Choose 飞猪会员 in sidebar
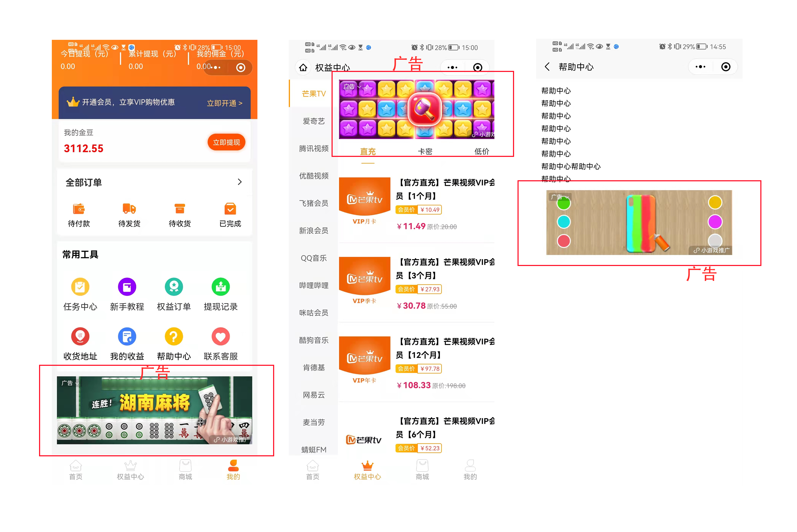Viewport: 797px width, 532px height. 314,203
